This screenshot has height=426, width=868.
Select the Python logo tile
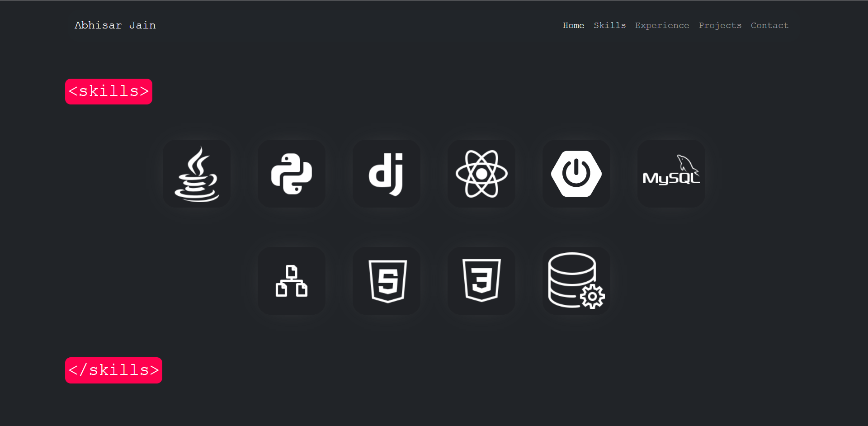pos(292,174)
